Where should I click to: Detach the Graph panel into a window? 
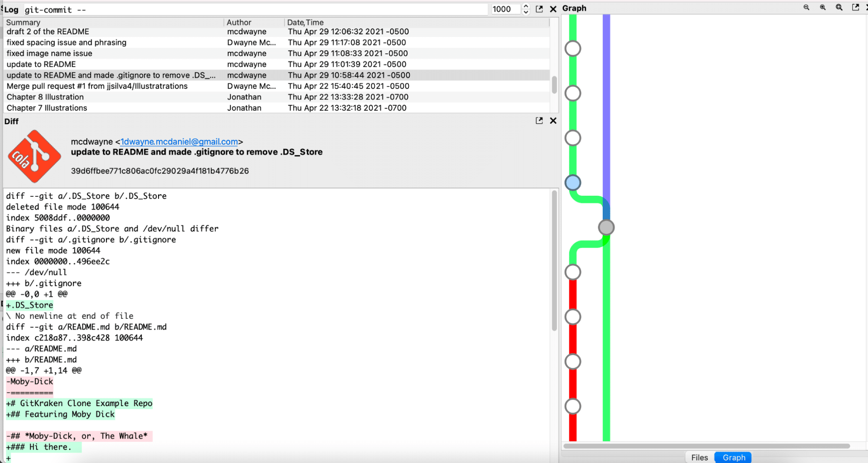pos(855,7)
